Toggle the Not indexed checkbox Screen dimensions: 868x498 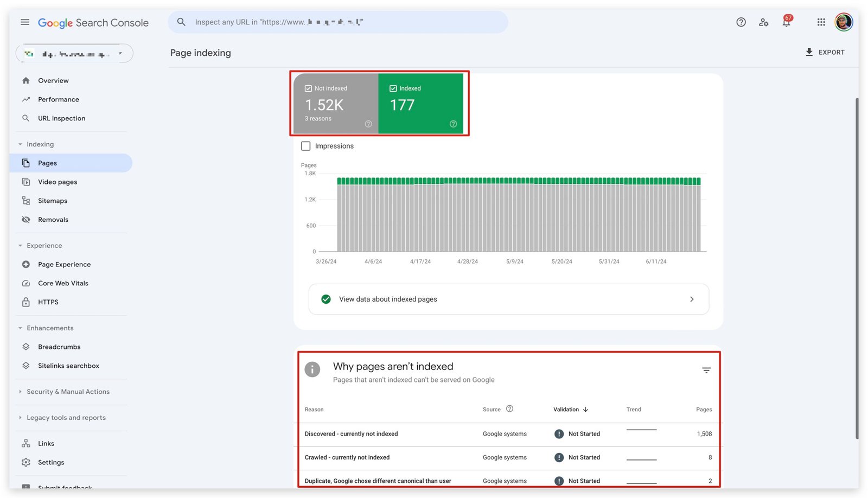308,88
